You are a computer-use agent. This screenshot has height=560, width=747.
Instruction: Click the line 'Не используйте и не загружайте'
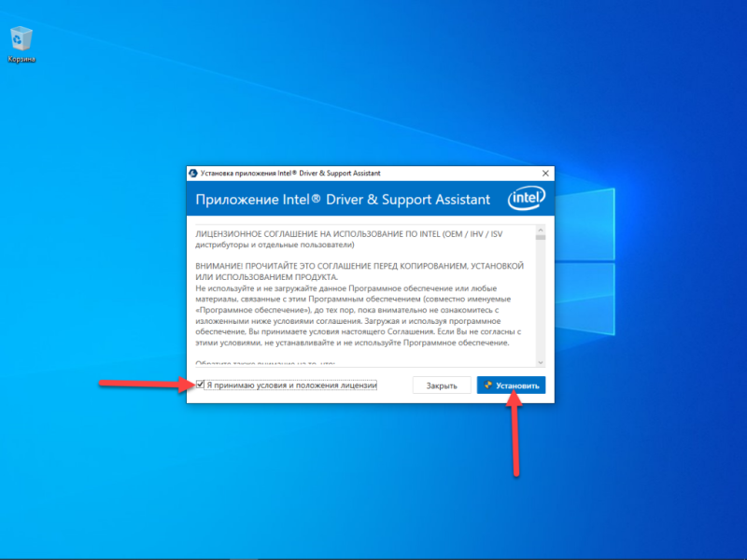[345, 288]
